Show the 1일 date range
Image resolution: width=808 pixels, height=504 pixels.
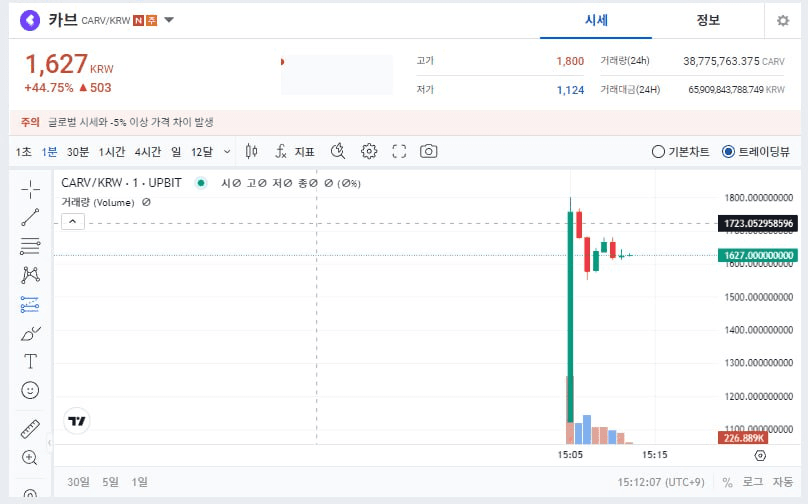pyautogui.click(x=139, y=482)
